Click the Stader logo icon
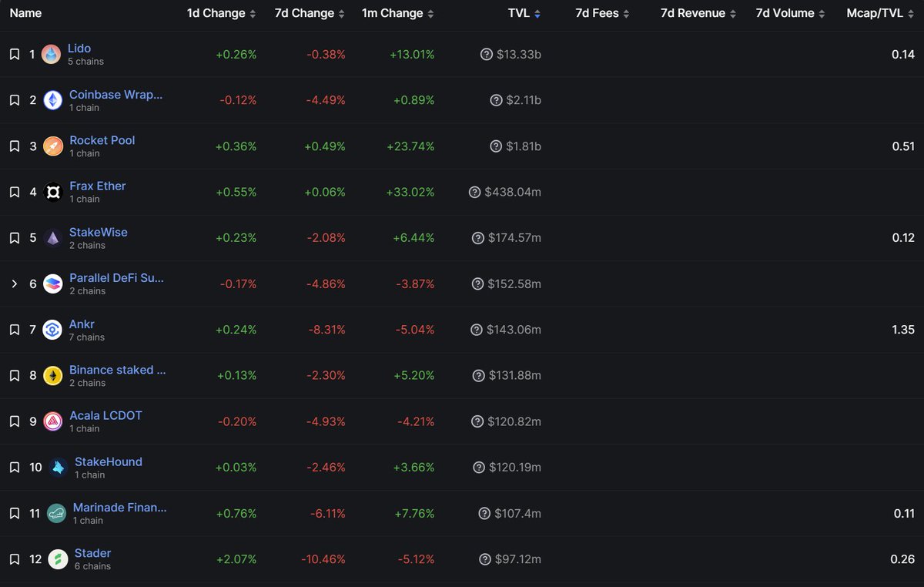Screen dimensions: 924x587 (58, 559)
